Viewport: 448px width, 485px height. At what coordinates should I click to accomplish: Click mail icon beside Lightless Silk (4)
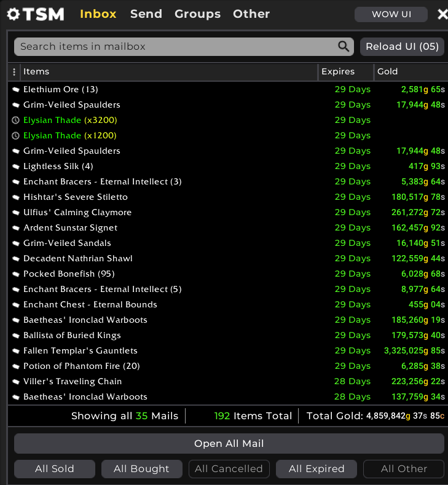tap(16, 167)
